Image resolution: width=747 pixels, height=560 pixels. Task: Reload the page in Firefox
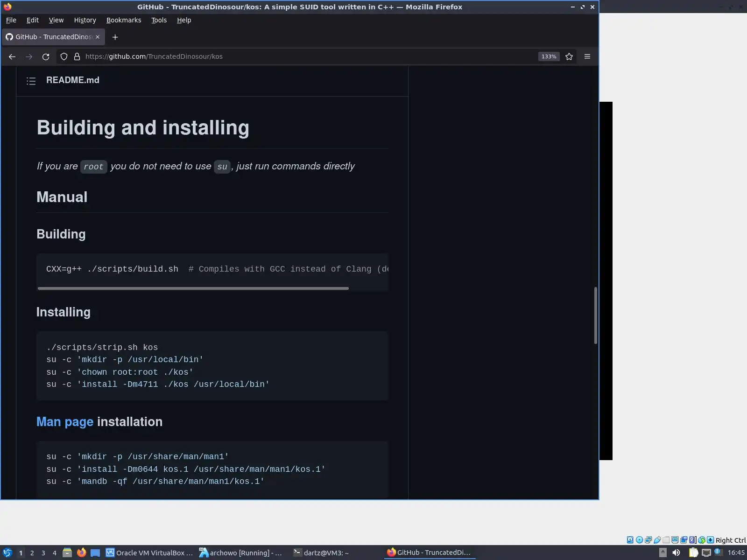coord(46,56)
